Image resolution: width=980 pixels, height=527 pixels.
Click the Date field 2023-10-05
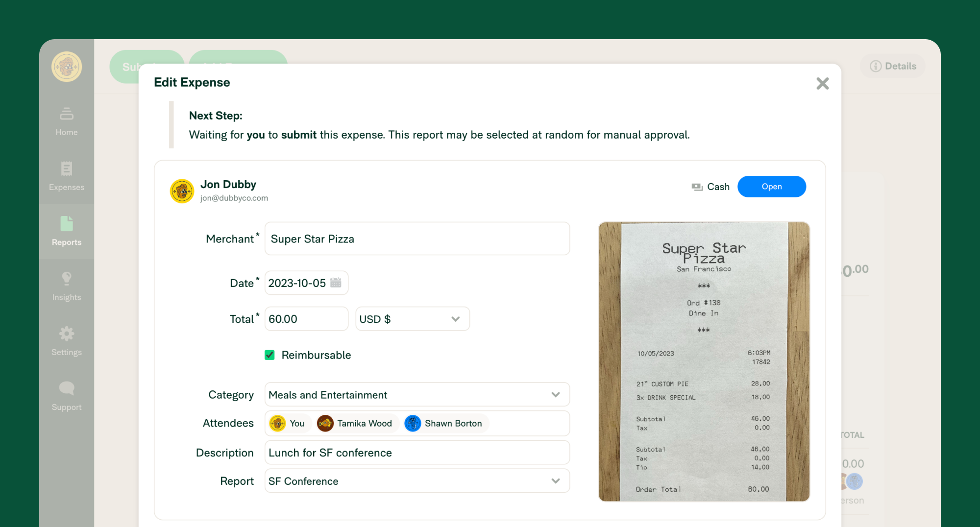point(306,283)
